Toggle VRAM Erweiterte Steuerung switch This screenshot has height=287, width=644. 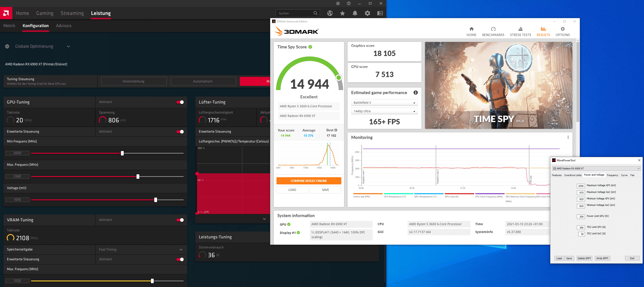[180, 259]
